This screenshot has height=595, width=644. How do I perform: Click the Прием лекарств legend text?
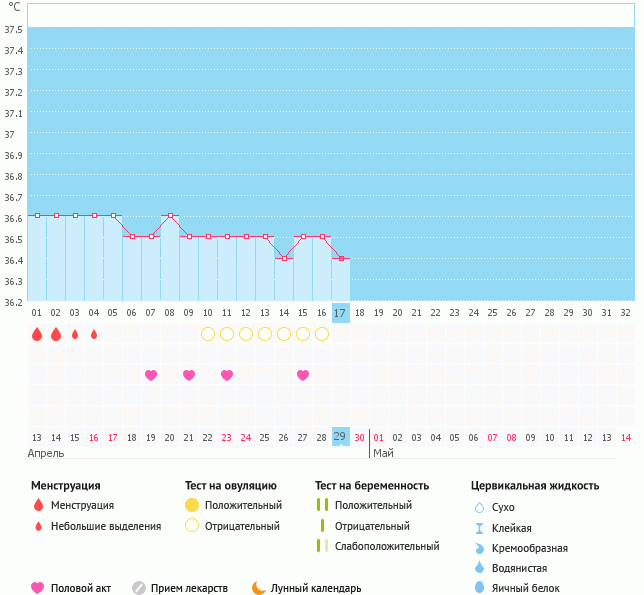tap(189, 588)
